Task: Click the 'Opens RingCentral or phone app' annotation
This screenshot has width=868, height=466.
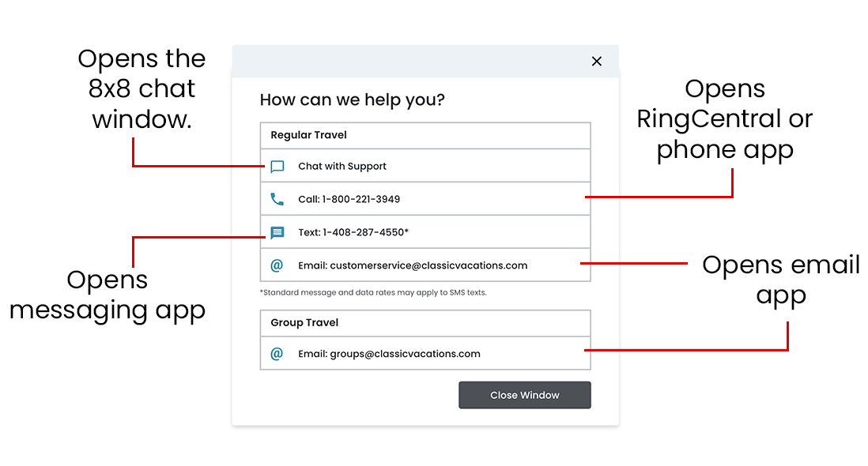Action: pos(725,118)
